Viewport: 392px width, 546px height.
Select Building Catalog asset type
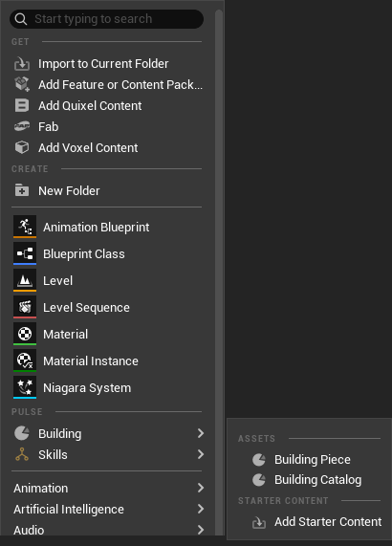[x=309, y=479]
